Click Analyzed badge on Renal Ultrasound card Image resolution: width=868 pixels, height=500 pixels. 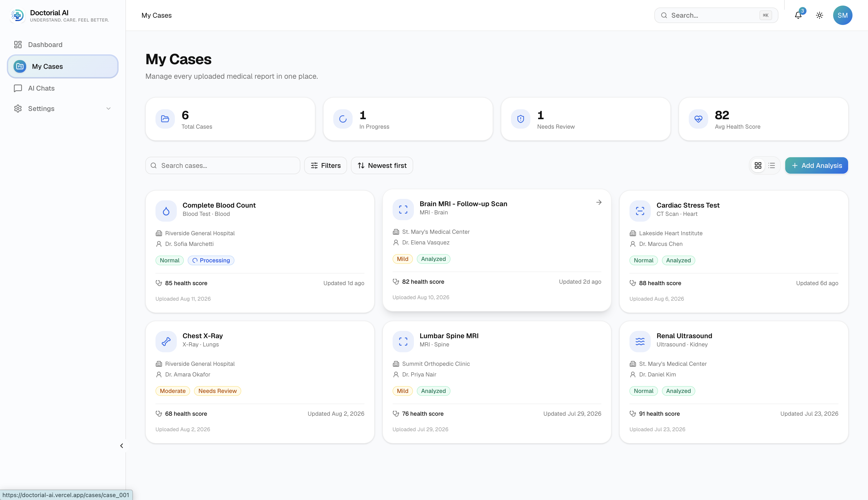[679, 391]
